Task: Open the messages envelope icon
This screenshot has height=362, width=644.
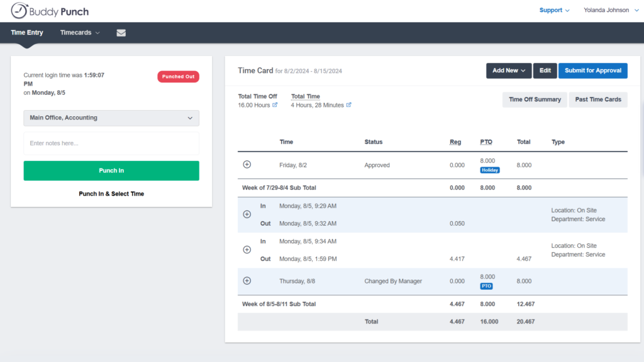Action: point(121,33)
